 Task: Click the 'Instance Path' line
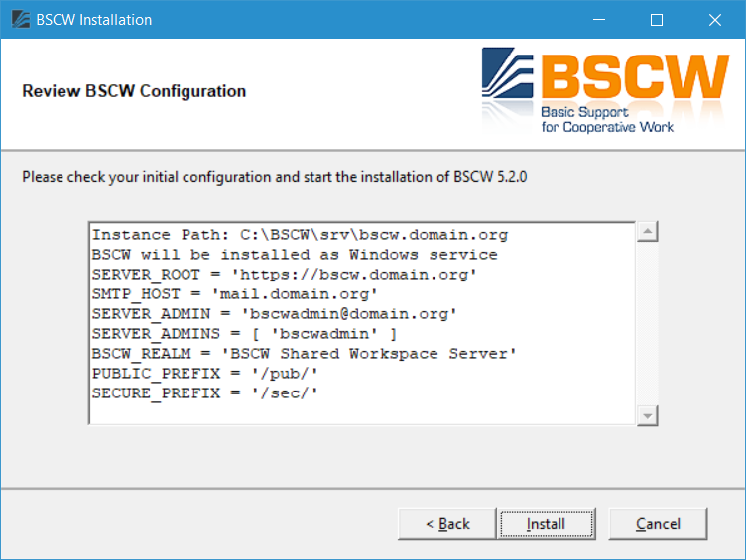(300, 235)
